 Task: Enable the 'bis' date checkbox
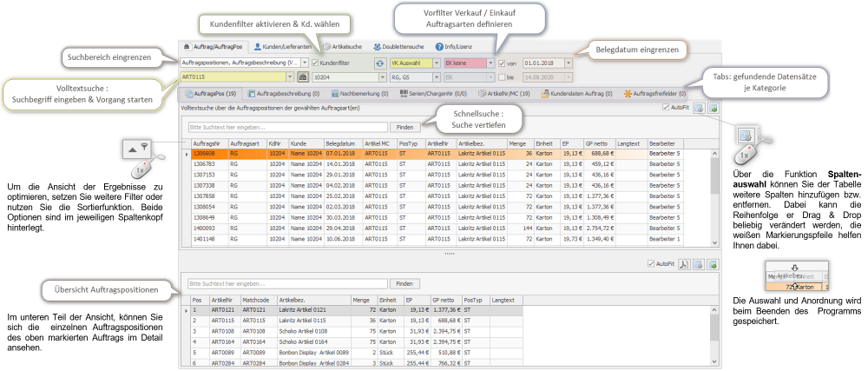coord(502,77)
